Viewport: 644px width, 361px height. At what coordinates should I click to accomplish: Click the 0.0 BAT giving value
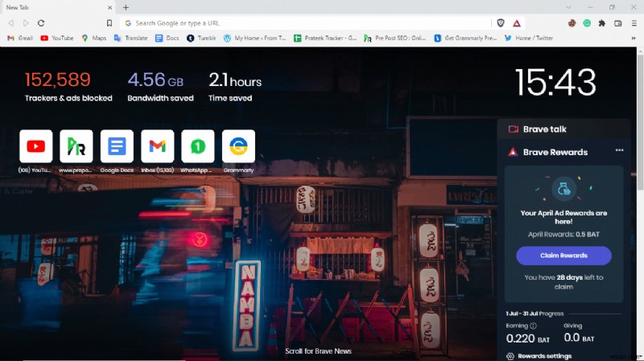click(579, 338)
